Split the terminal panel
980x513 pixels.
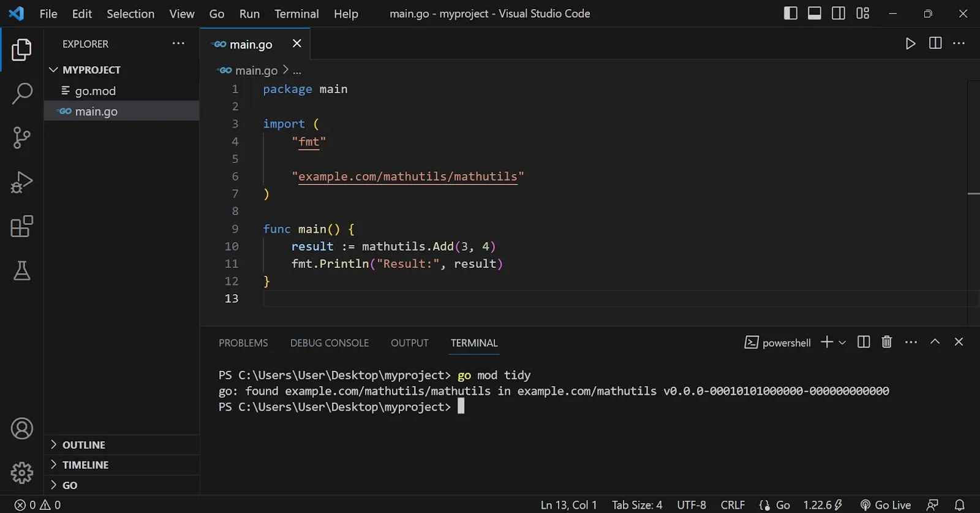tap(864, 342)
